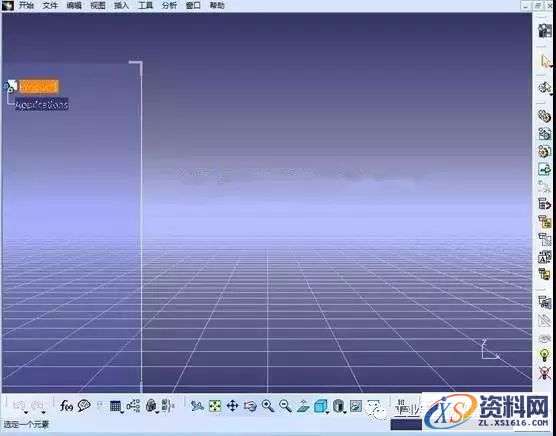This screenshot has width=556, height=436.
Task: Expand the quick view dropdown beside cube icon
Action: pos(327,412)
